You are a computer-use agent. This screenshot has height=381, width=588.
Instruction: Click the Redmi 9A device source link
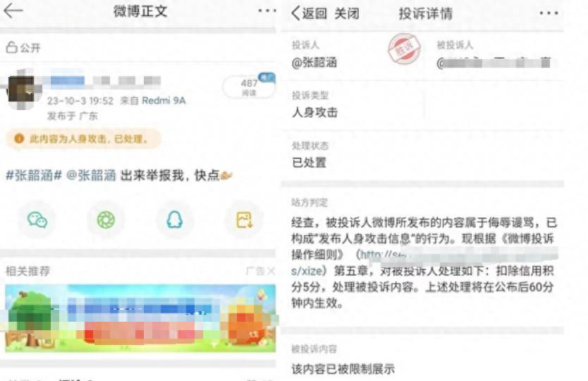coord(164,101)
